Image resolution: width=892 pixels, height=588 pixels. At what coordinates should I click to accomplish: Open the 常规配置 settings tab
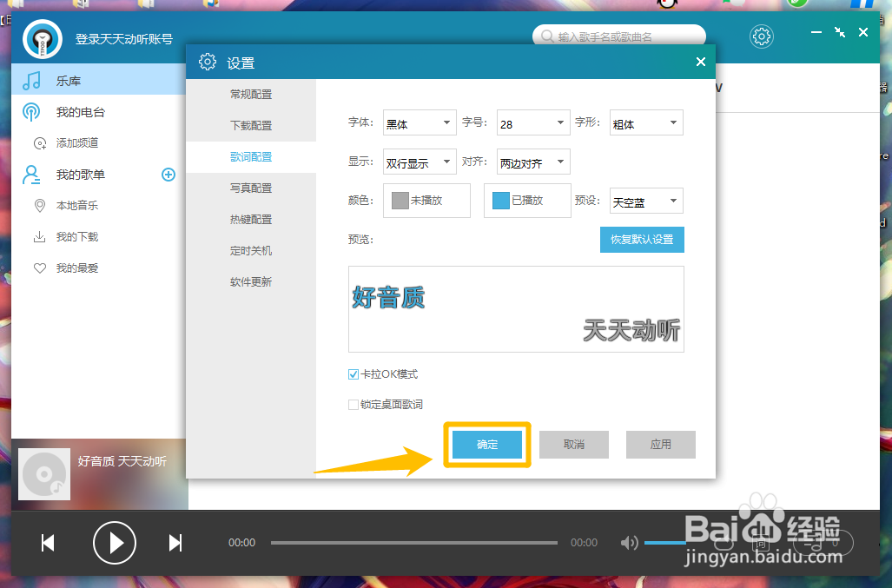coord(251,95)
